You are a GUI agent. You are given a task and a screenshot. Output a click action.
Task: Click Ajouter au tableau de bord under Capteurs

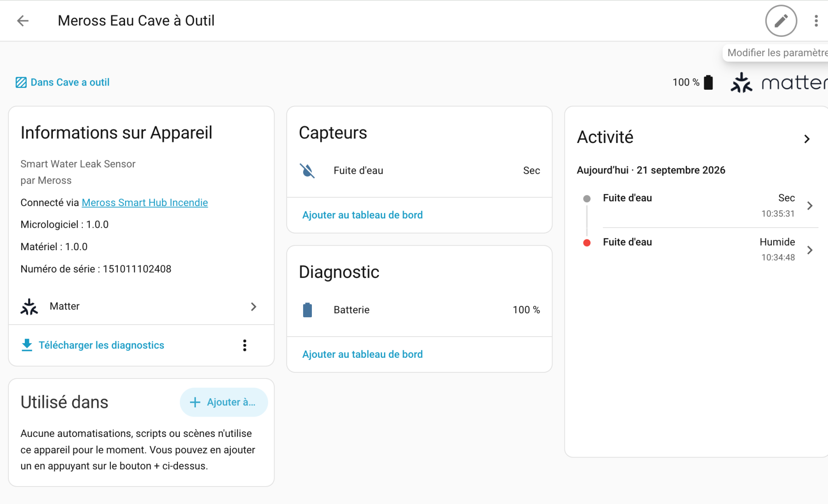point(362,215)
